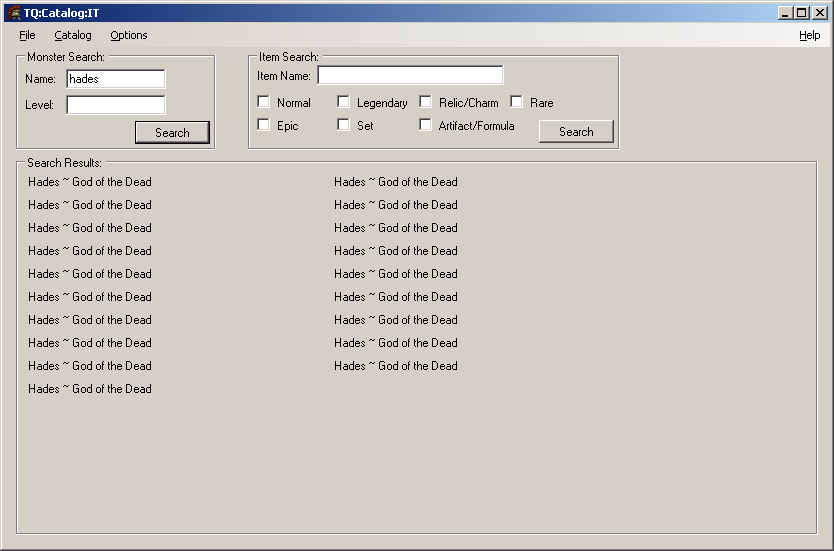Image resolution: width=834 pixels, height=551 pixels.
Task: Enable the Normal item checkbox
Action: tap(264, 102)
